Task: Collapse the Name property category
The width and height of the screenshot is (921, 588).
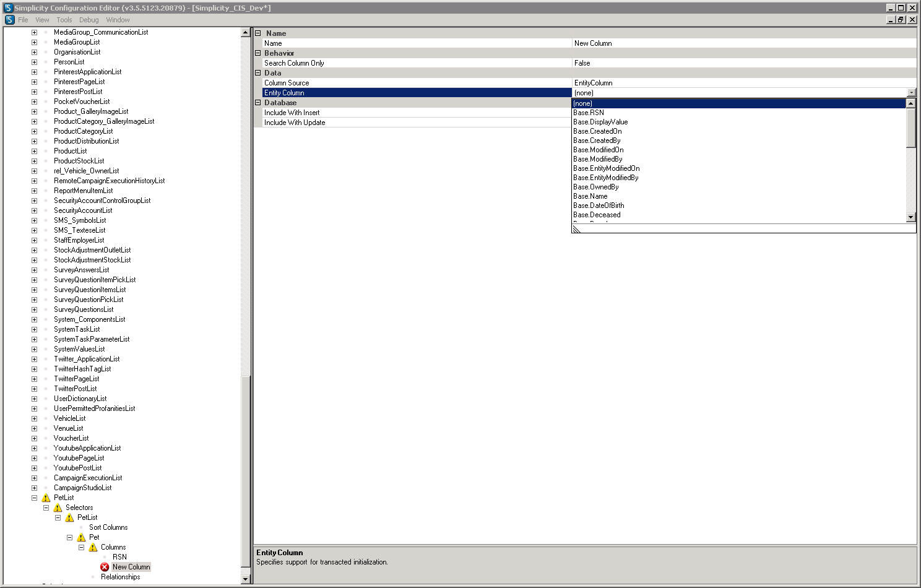Action: 258,33
